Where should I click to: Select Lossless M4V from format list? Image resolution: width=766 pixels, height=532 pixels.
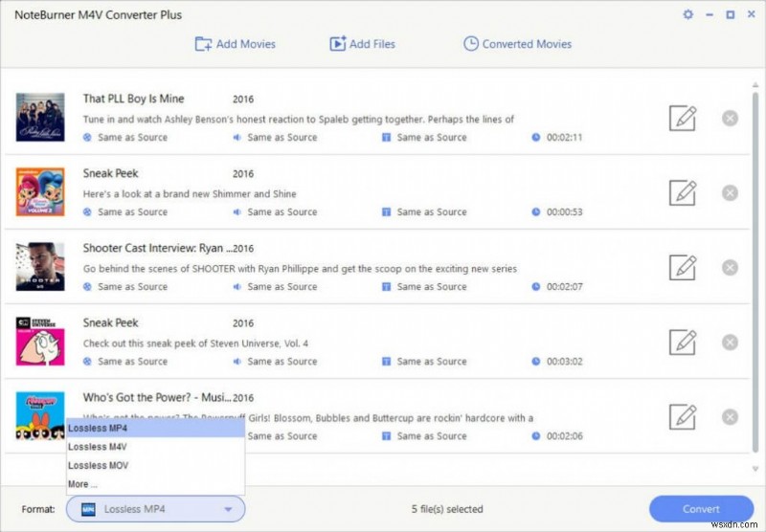pyautogui.click(x=99, y=447)
